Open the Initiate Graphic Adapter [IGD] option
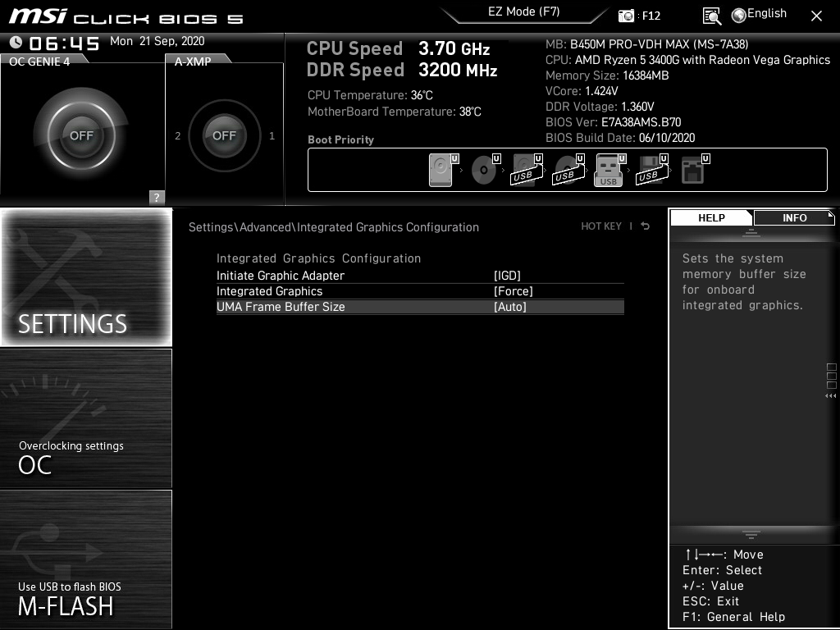Screen dimensions: 840x630 (x=507, y=276)
